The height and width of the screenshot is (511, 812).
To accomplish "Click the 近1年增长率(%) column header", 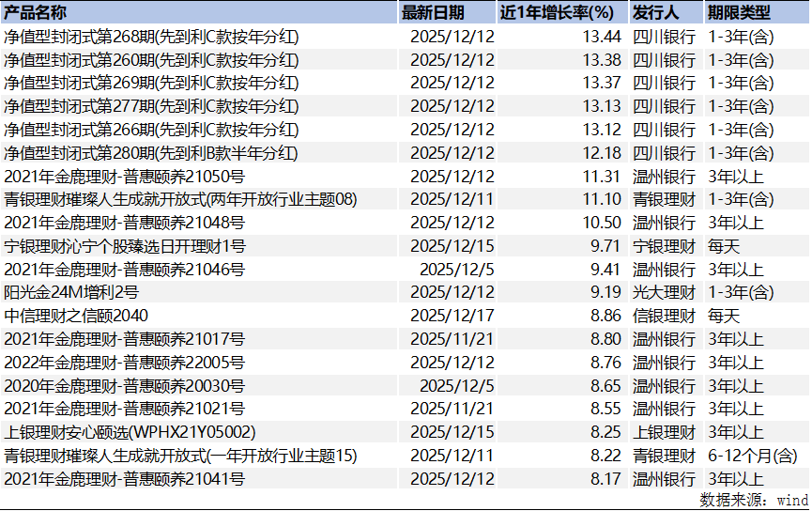I will click(x=563, y=12).
